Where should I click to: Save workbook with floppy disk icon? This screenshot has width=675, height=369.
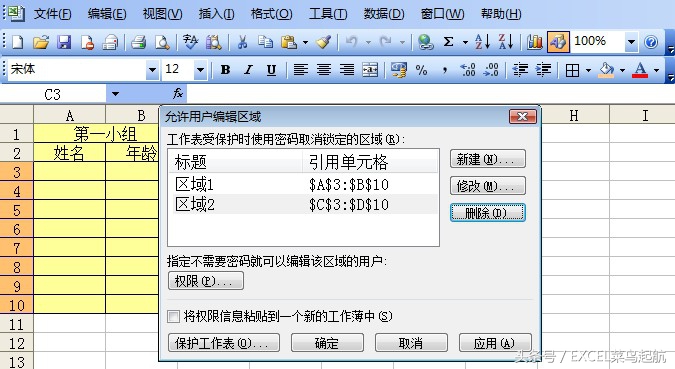point(64,42)
